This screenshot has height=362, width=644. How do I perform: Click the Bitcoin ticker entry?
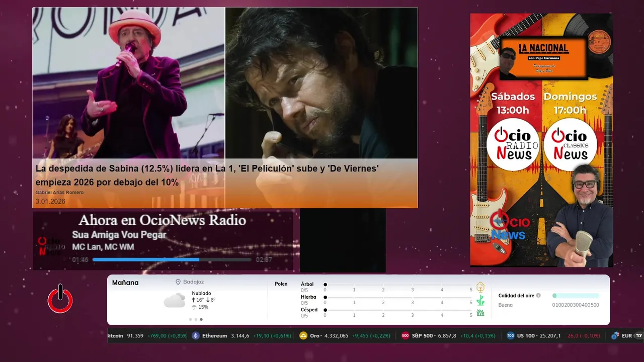(x=147, y=336)
